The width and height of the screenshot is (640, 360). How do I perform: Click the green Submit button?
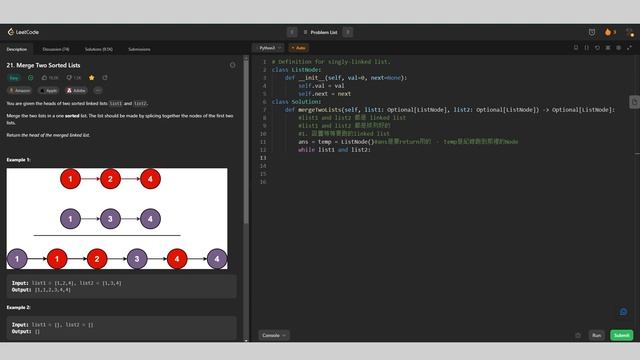[x=622, y=335]
